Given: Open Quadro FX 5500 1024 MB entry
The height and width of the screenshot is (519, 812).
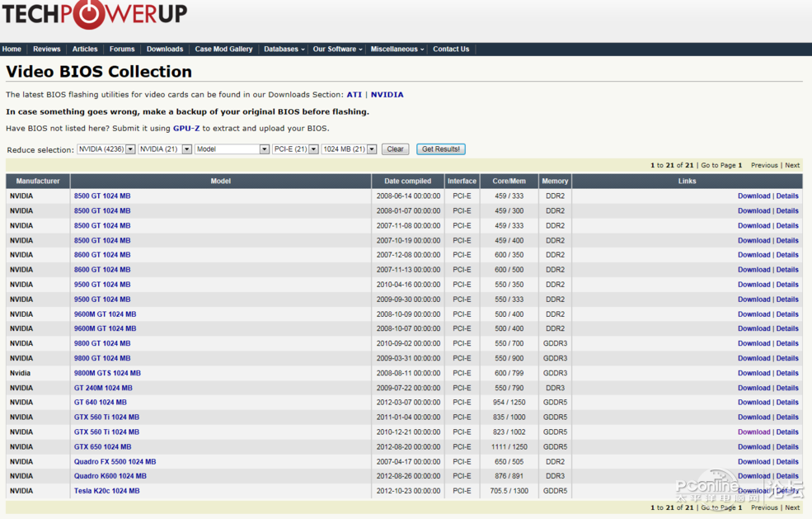Looking at the screenshot, I should [115, 462].
